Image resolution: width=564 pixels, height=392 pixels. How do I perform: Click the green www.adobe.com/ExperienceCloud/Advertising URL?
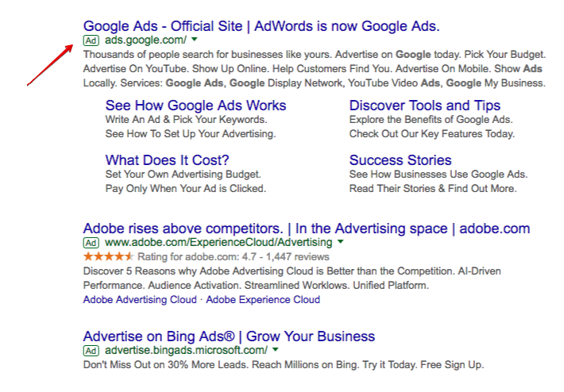click(x=218, y=243)
